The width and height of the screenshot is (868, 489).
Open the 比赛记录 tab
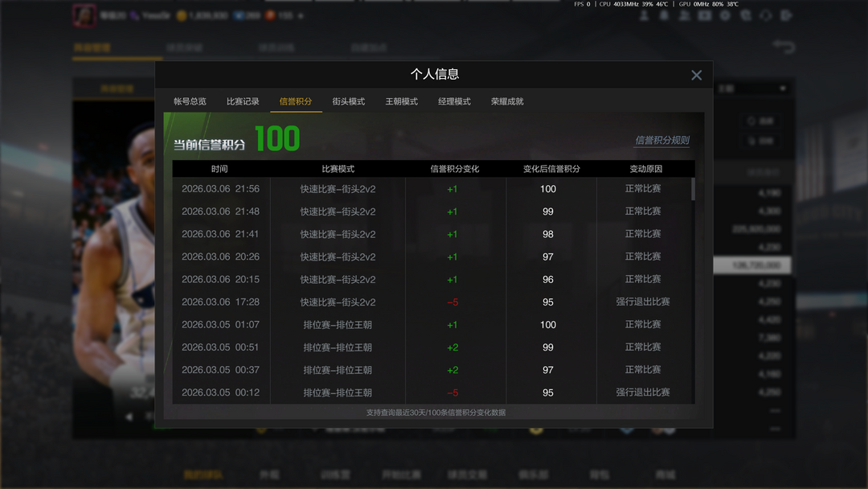243,101
